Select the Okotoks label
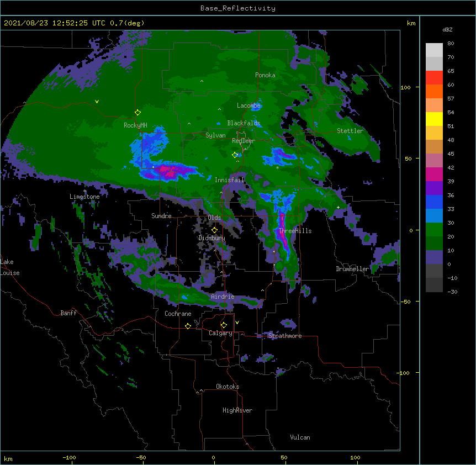The image size is (476, 465). pyautogui.click(x=228, y=387)
